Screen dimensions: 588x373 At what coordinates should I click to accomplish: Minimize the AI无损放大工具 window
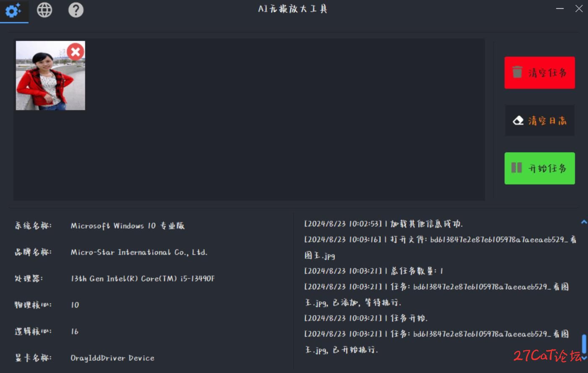560,8
